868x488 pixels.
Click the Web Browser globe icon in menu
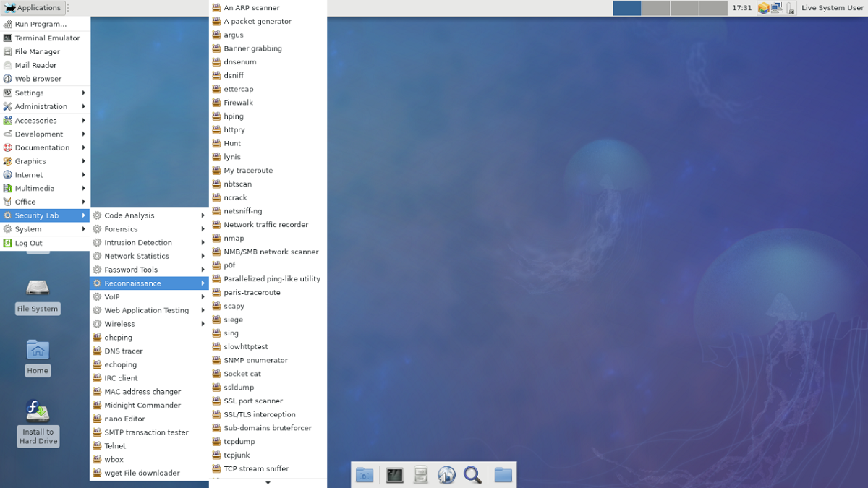coord(8,79)
